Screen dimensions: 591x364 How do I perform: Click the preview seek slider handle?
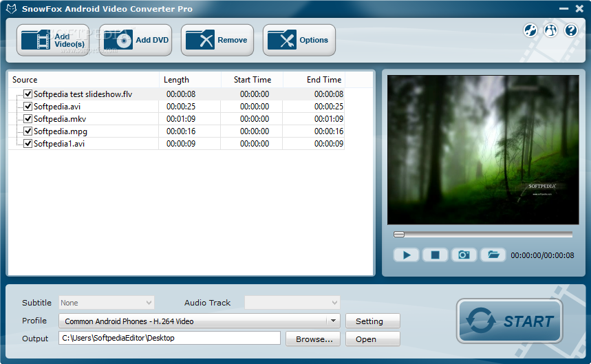coord(399,235)
